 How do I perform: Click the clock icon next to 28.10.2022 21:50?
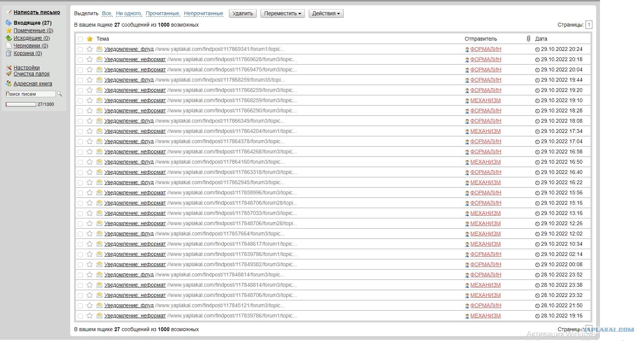coord(537,306)
